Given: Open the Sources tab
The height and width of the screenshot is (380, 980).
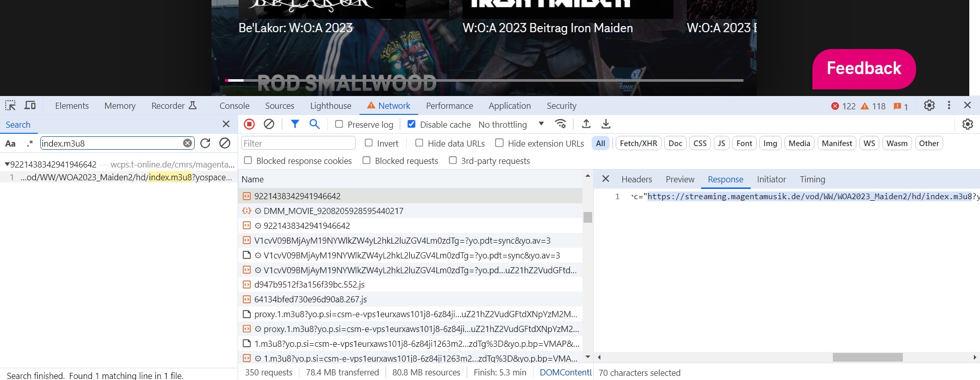Looking at the screenshot, I should 279,106.
